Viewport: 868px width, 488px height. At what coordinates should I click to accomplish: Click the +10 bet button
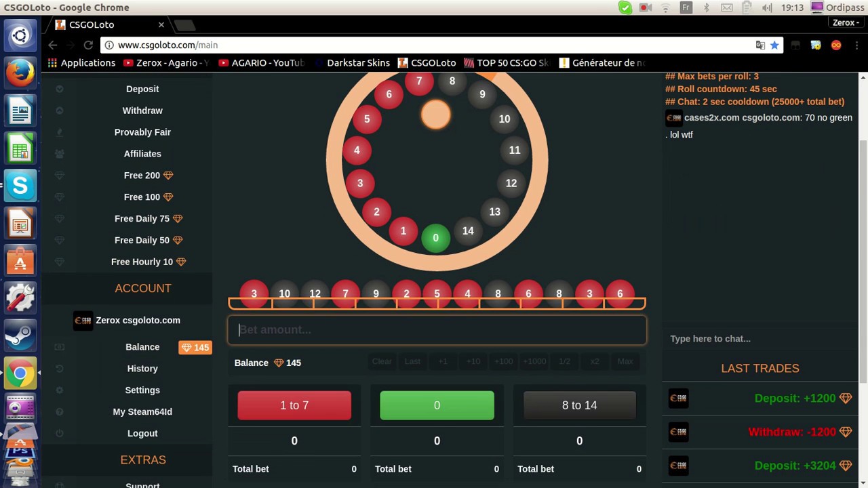point(473,361)
